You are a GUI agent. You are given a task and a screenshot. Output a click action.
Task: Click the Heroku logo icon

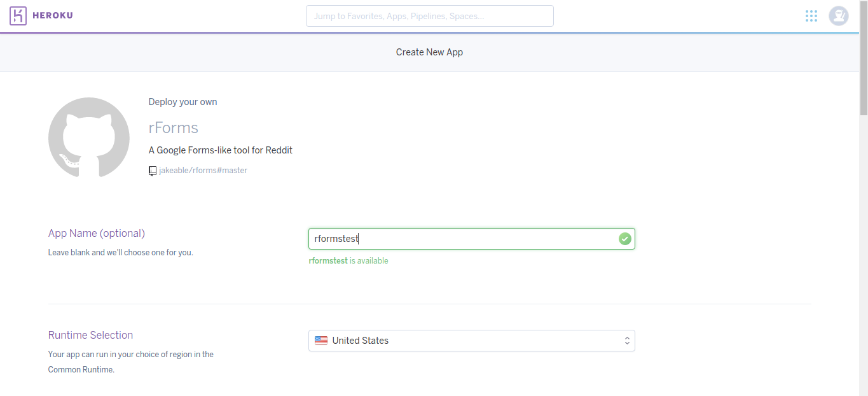point(17,15)
